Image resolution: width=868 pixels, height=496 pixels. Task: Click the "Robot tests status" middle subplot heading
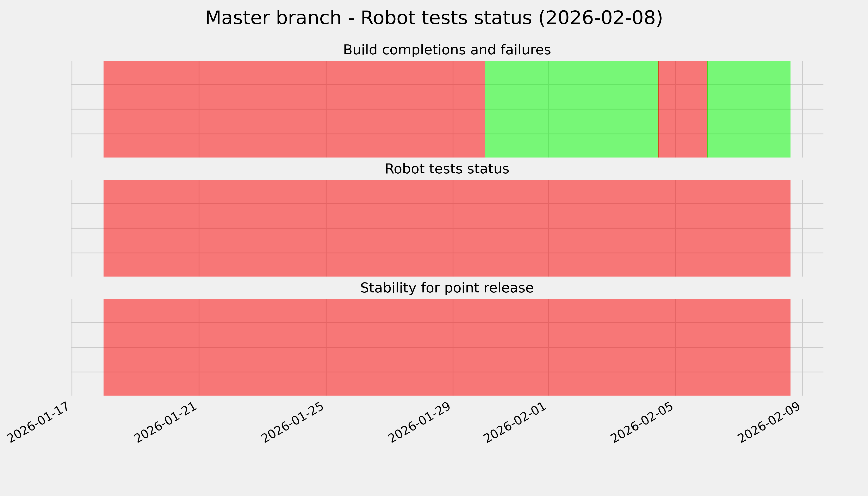(x=447, y=169)
